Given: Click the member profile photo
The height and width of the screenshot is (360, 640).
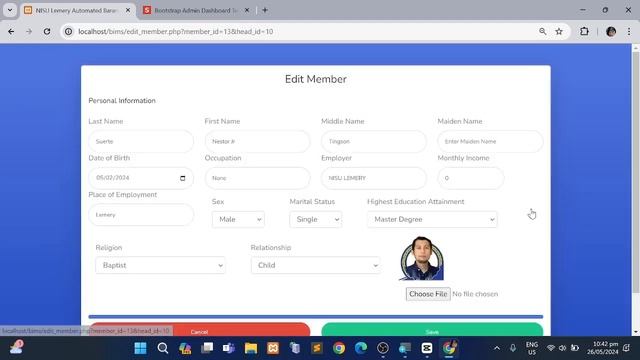Looking at the screenshot, I should click(422, 258).
